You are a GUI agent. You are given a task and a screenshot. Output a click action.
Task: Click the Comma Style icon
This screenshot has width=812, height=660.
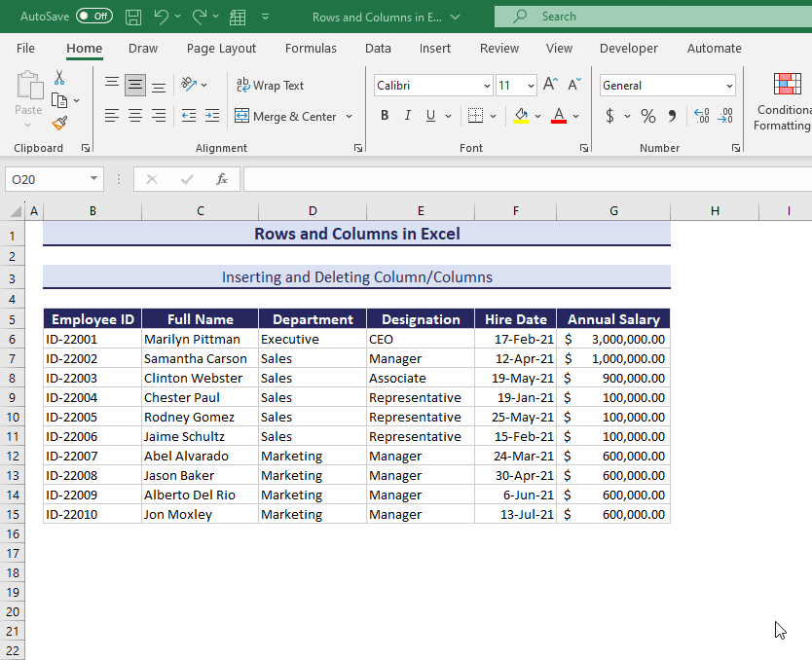pos(672,115)
